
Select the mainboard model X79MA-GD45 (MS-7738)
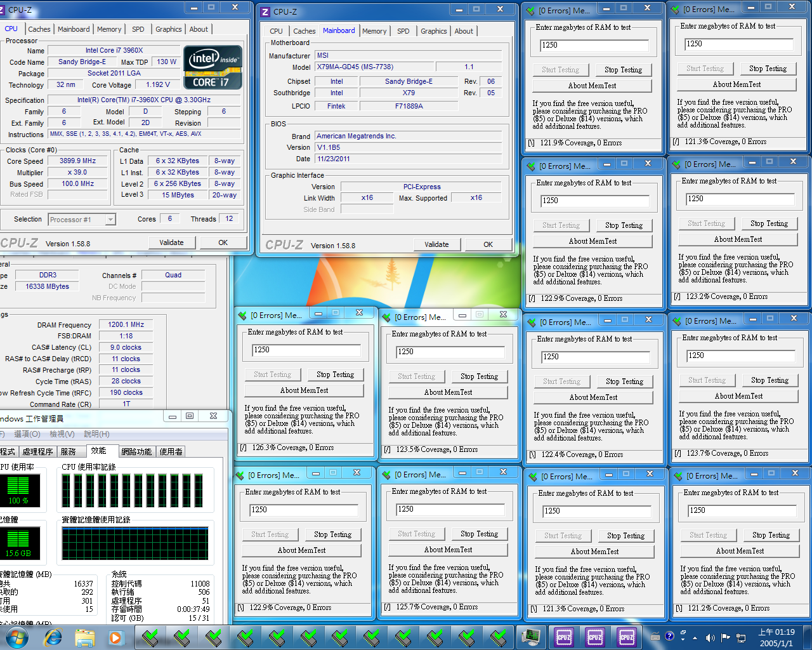tap(374, 67)
